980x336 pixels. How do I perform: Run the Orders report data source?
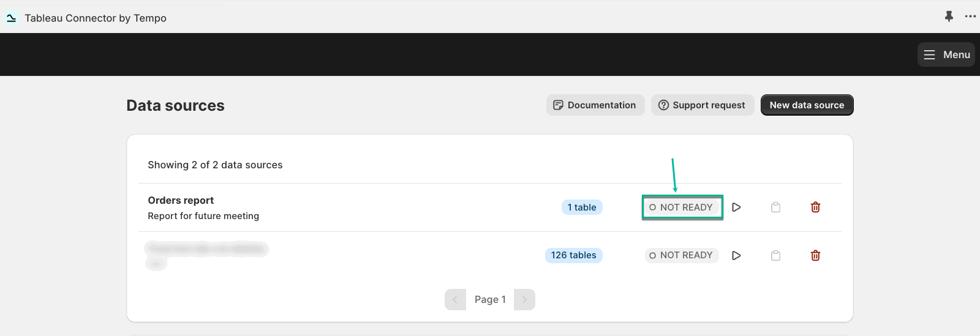737,207
